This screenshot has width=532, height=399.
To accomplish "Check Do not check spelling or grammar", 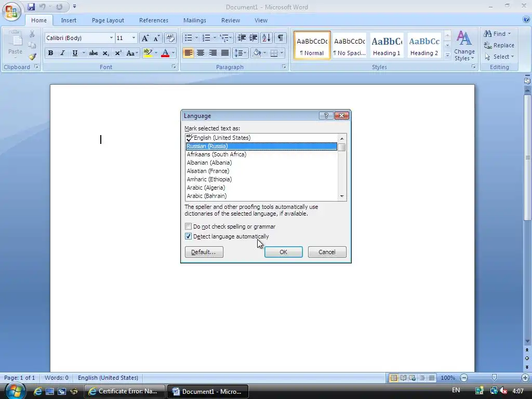I will (x=188, y=227).
